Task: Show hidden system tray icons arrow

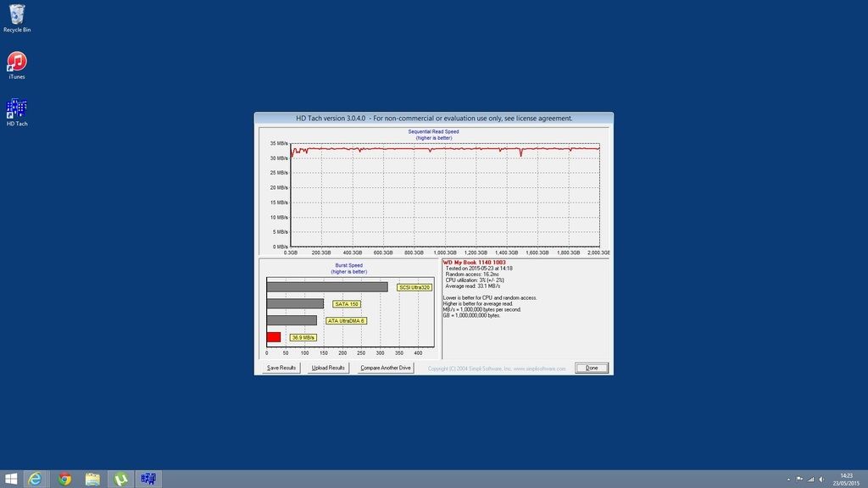Action: [x=789, y=480]
